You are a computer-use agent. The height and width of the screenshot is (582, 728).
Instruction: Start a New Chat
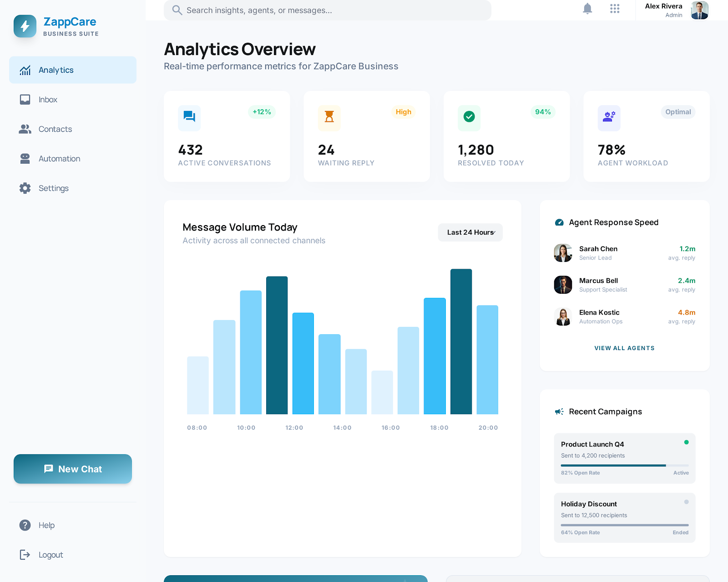click(73, 469)
